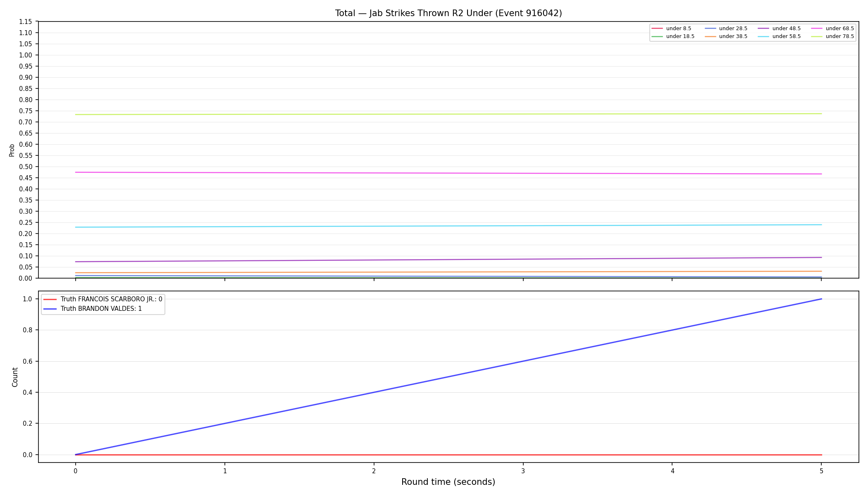The width and height of the screenshot is (868, 496).
Task: Click the 1.00 tick on Prob axis
Action: (x=26, y=55)
